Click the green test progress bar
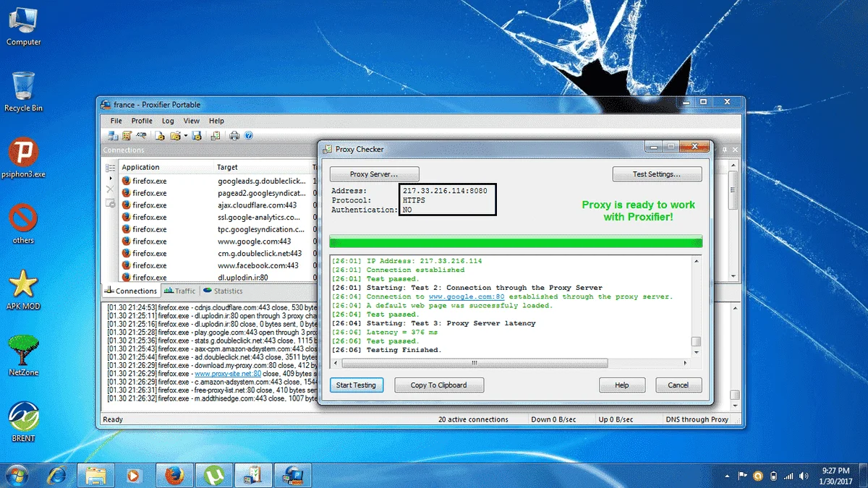This screenshot has width=868, height=488. click(x=516, y=241)
